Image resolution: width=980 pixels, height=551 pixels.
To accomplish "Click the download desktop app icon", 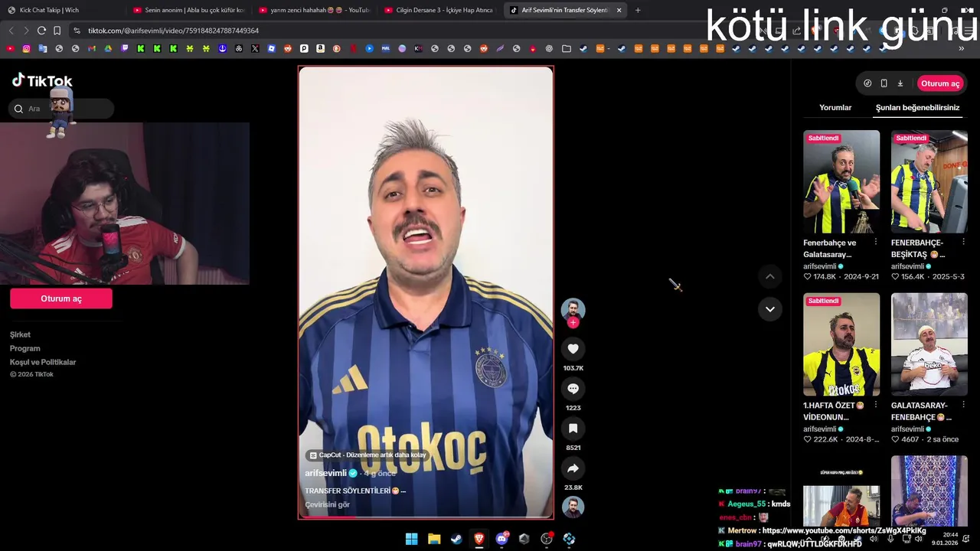I will 900,83.
